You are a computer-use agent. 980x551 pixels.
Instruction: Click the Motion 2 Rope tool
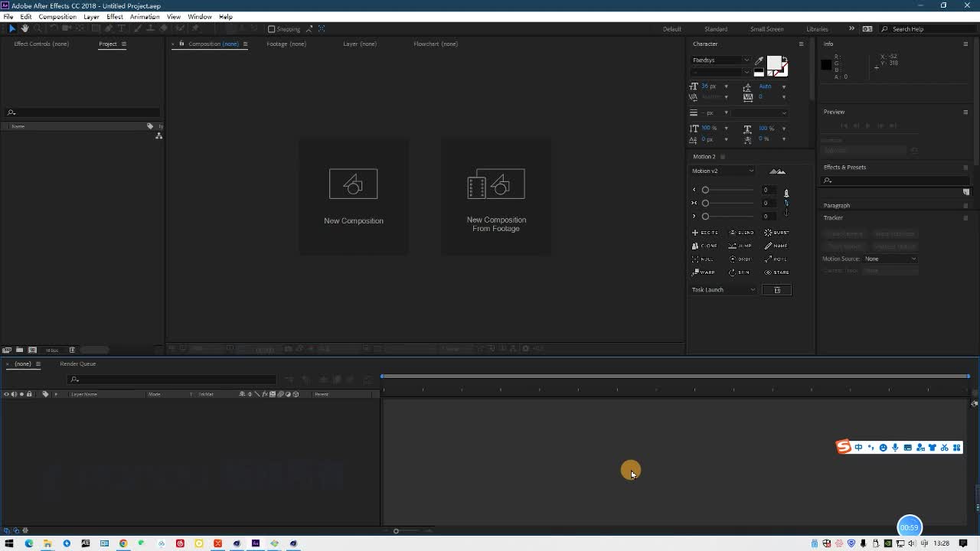776,259
